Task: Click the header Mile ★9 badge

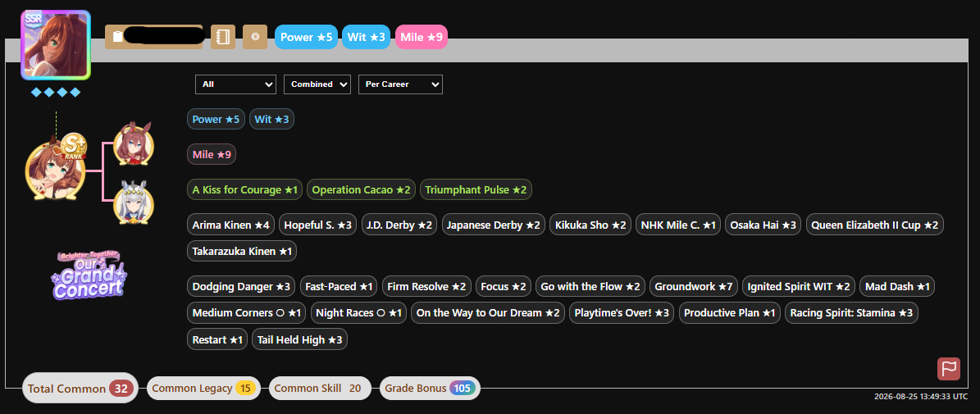Action: point(422,37)
